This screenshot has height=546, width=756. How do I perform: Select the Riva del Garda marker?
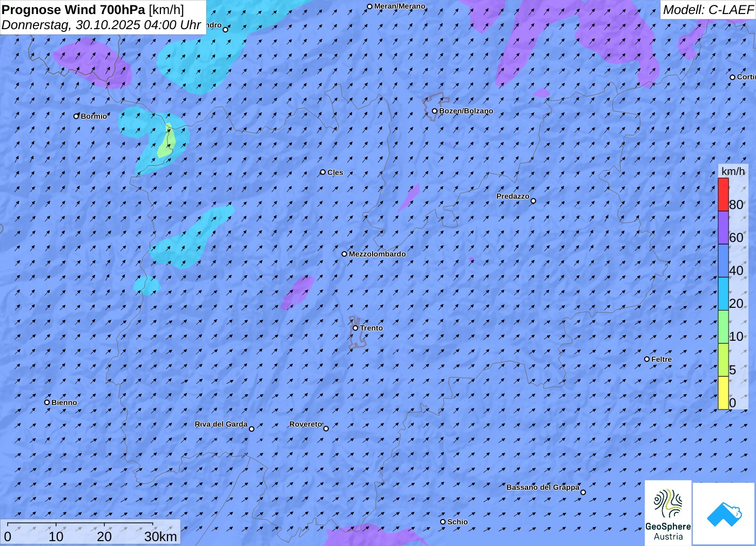[x=252, y=429]
